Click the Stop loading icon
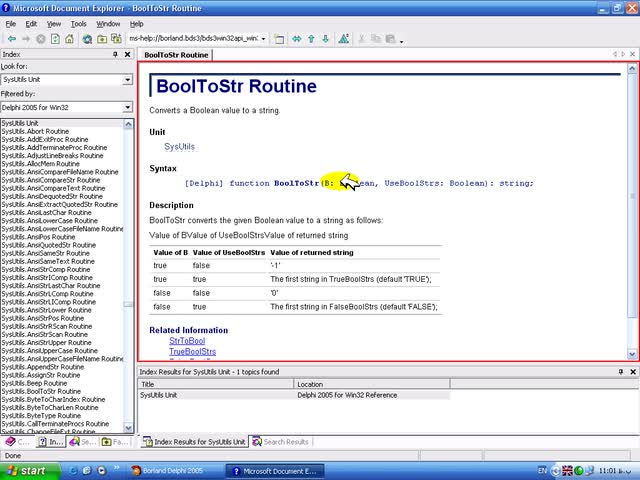Image resolution: width=640 pixels, height=480 pixels. (x=40, y=39)
